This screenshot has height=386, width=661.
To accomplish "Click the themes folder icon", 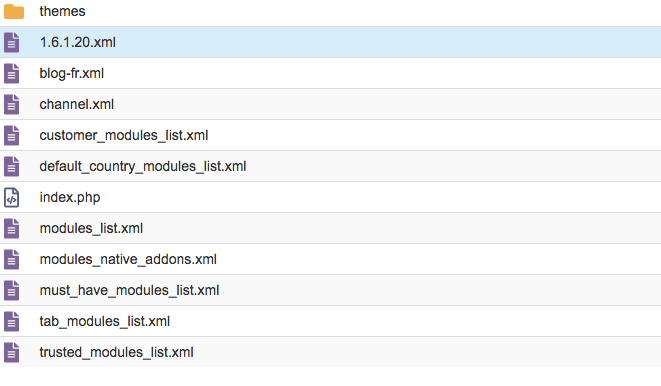I will click(14, 11).
